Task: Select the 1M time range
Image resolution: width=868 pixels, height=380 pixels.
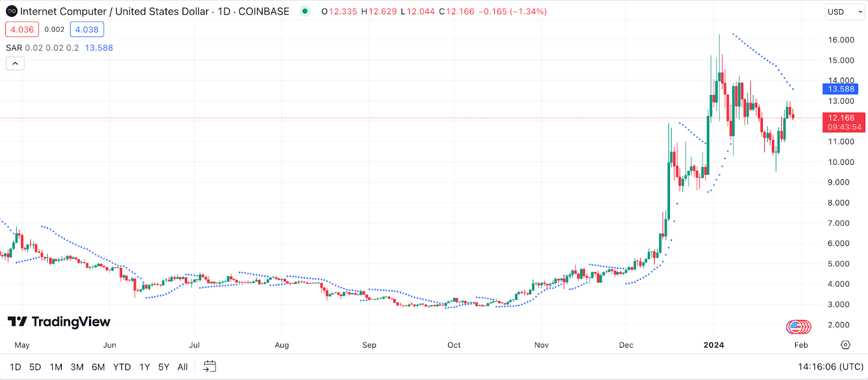Action: pyautogui.click(x=56, y=367)
